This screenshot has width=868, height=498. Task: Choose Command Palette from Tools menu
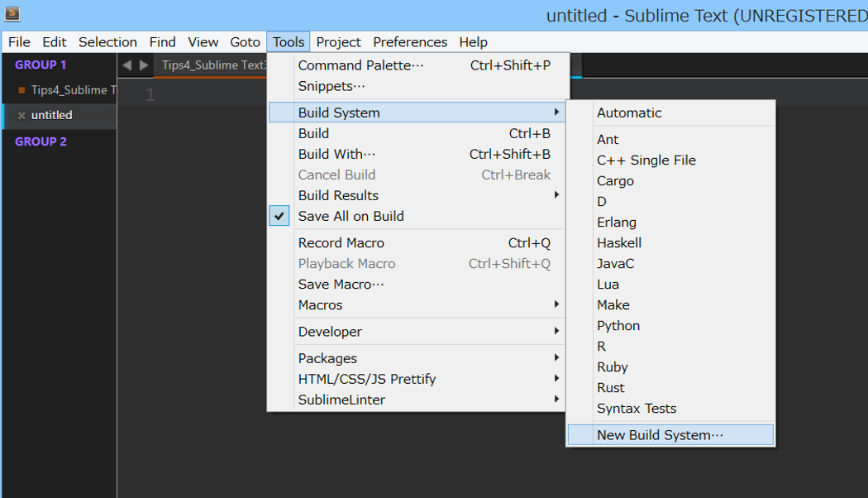(417, 65)
